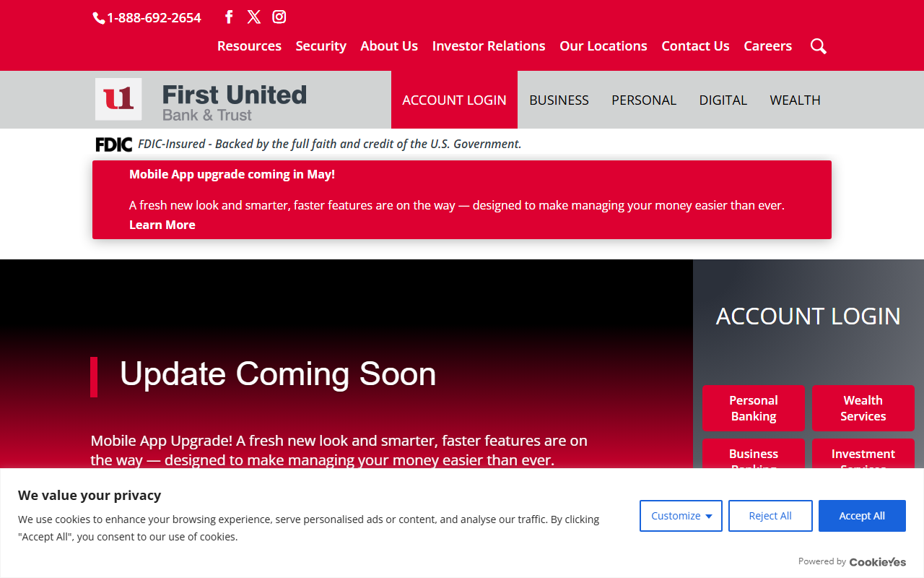This screenshot has height=578, width=924.
Task: Open the BUSINESS navigation tab
Action: coord(559,100)
